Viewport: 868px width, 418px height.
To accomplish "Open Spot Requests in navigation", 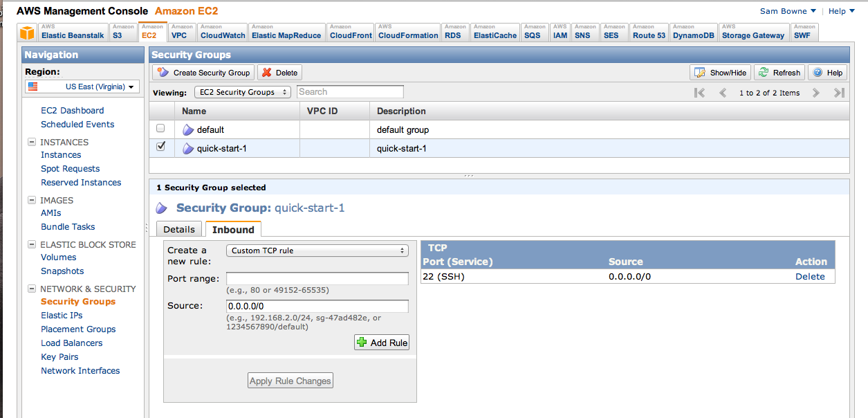I will pos(70,169).
